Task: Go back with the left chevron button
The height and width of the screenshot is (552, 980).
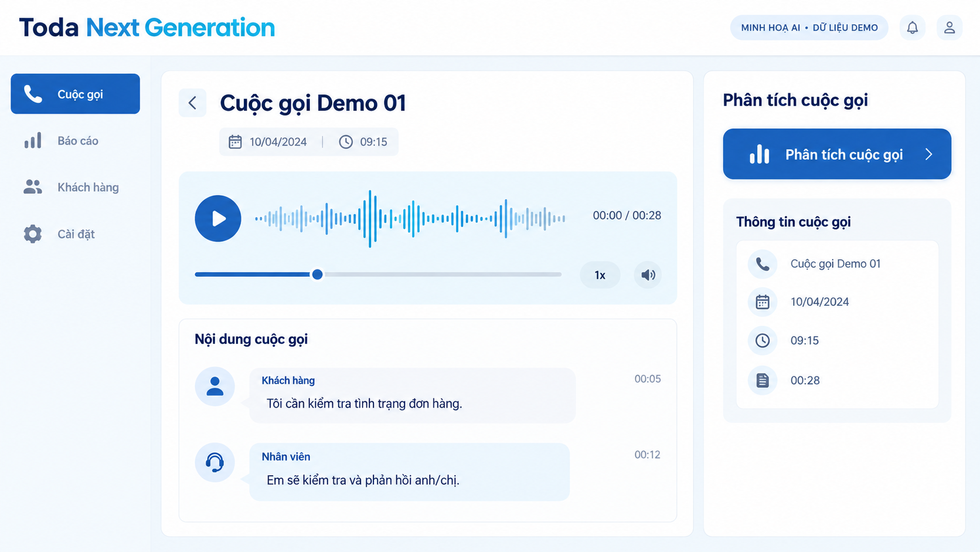Action: coord(192,103)
